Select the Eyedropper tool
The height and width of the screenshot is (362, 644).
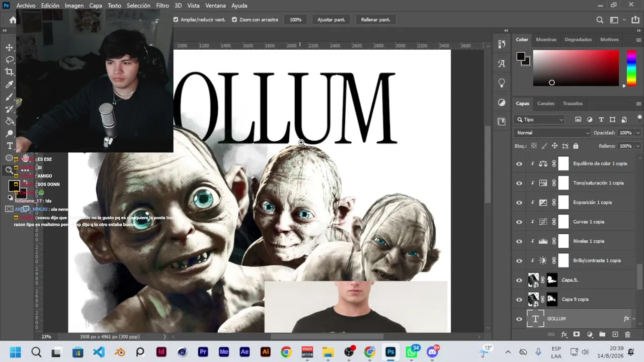click(10, 84)
